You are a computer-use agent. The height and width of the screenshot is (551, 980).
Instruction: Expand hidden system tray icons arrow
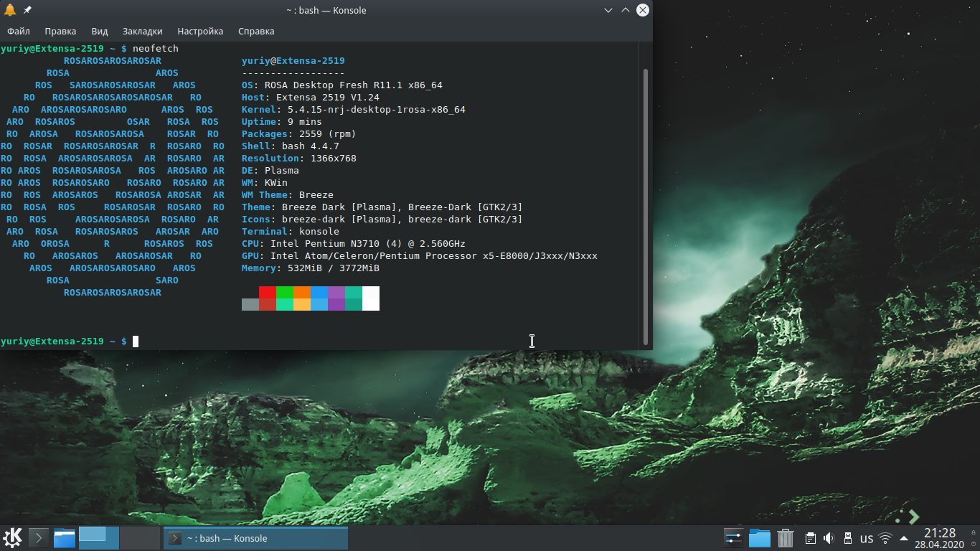[x=904, y=538]
